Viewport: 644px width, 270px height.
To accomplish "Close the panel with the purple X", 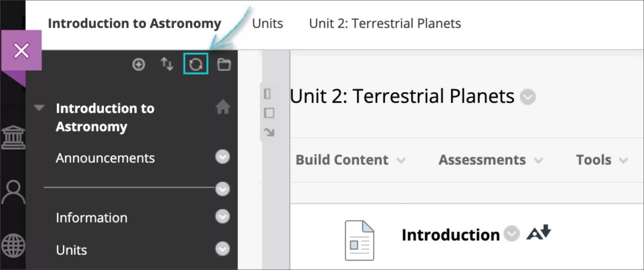I will 22,51.
